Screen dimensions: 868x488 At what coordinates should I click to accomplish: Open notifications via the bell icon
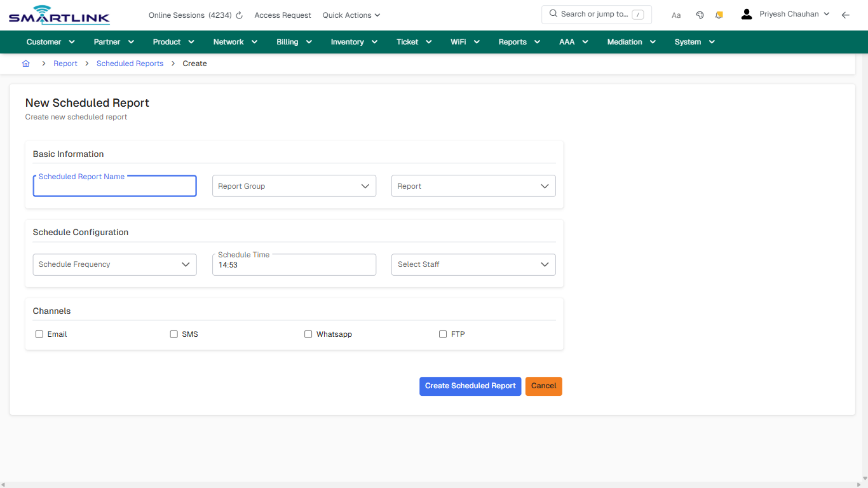tap(719, 15)
